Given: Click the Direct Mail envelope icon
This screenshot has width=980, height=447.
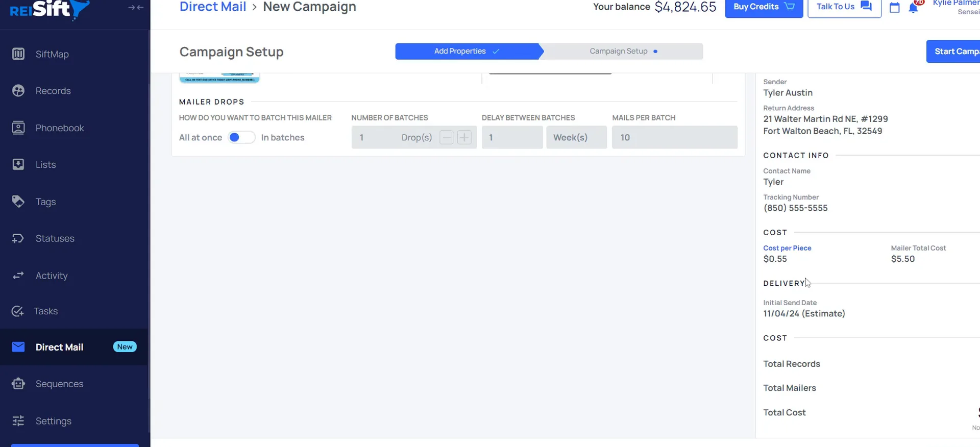Looking at the screenshot, I should pyautogui.click(x=18, y=347).
